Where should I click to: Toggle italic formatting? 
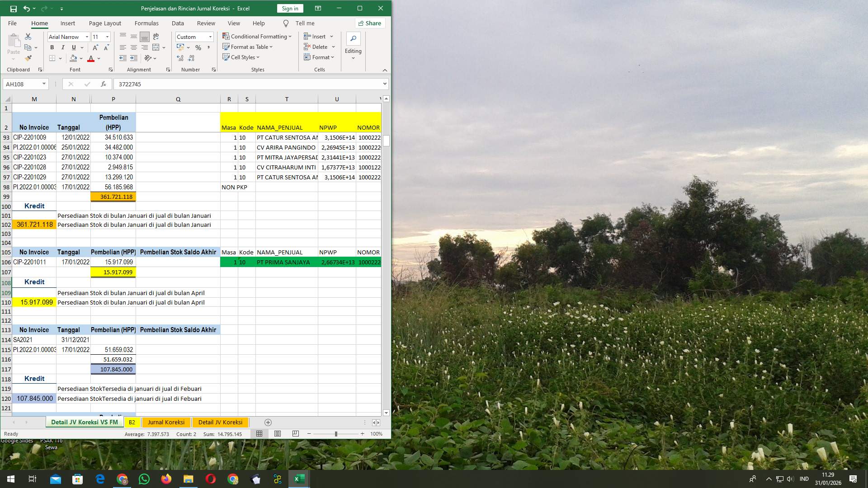(62, 47)
